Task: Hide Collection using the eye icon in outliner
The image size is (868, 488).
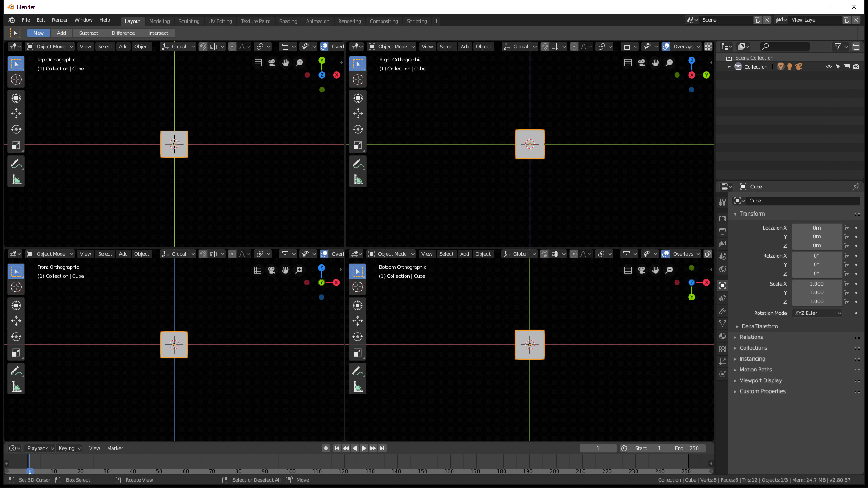Action: point(829,66)
